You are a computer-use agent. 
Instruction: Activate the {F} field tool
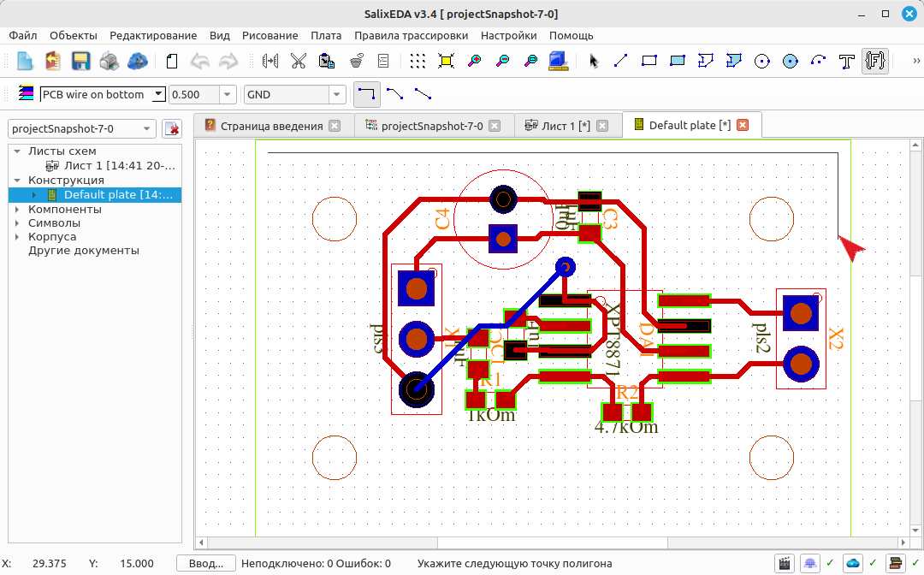pos(875,61)
